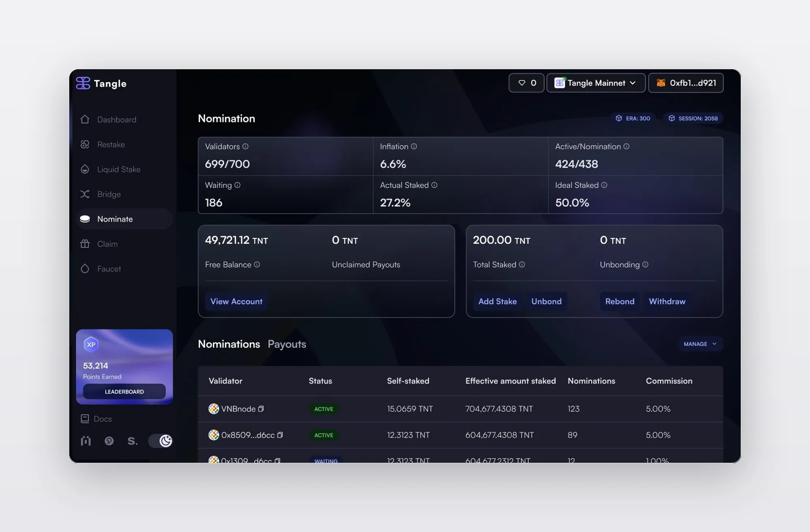Click the VNBnode validator avatar
The width and height of the screenshot is (810, 532).
pos(213,409)
